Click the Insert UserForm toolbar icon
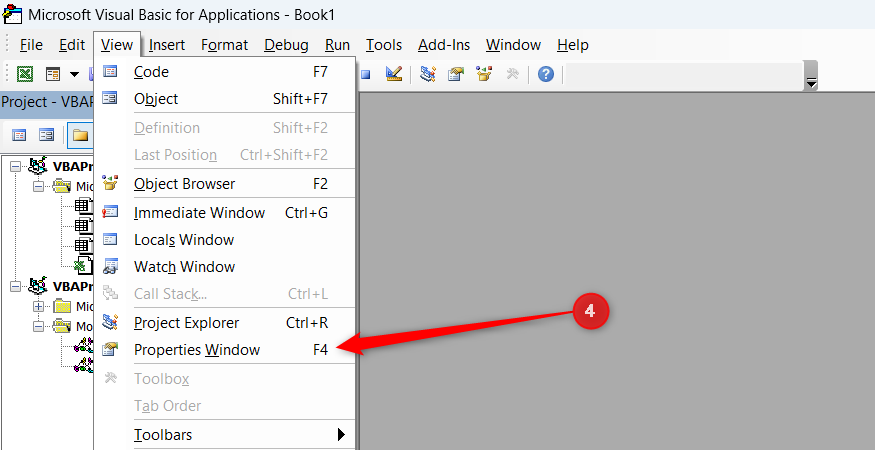This screenshot has width=875, height=450. 53,74
